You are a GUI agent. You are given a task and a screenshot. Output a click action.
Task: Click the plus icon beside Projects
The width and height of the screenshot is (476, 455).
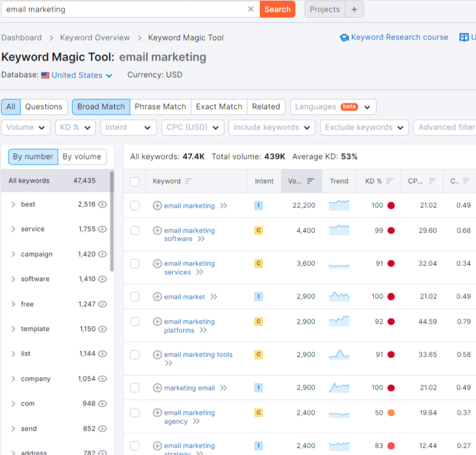pos(354,9)
